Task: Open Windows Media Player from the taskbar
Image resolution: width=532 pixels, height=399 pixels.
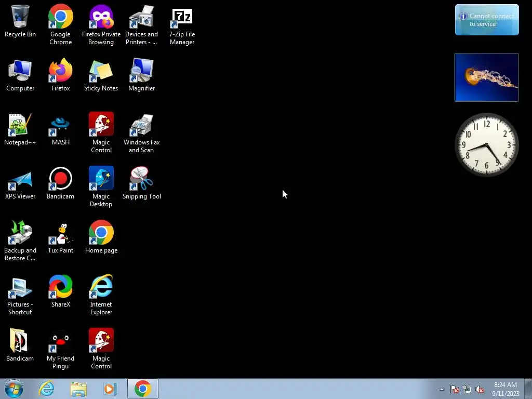Action: tap(110, 389)
